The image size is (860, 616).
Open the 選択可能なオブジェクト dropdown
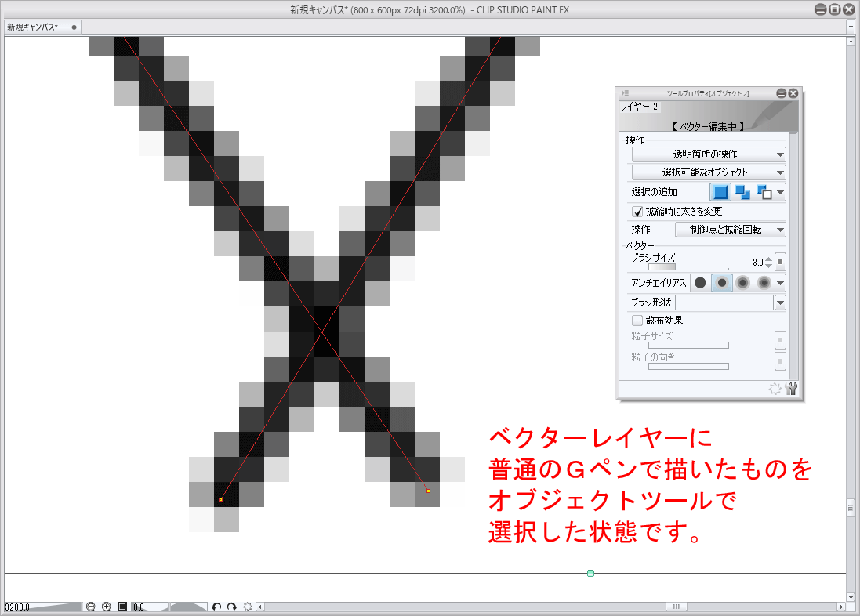(x=709, y=172)
